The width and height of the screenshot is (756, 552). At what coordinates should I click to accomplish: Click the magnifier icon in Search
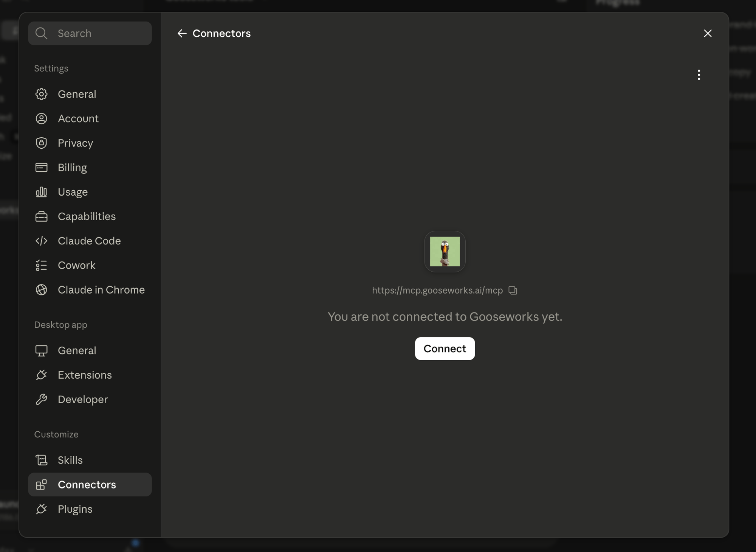pyautogui.click(x=41, y=33)
